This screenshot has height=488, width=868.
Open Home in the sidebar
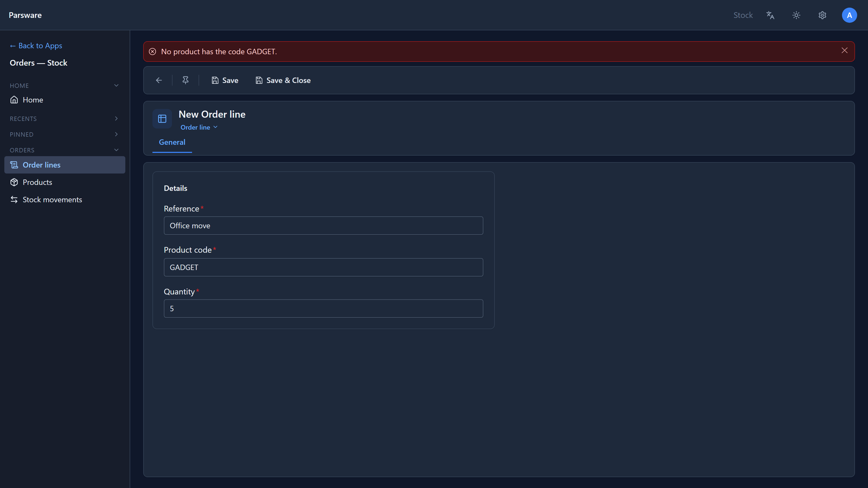[65, 100]
